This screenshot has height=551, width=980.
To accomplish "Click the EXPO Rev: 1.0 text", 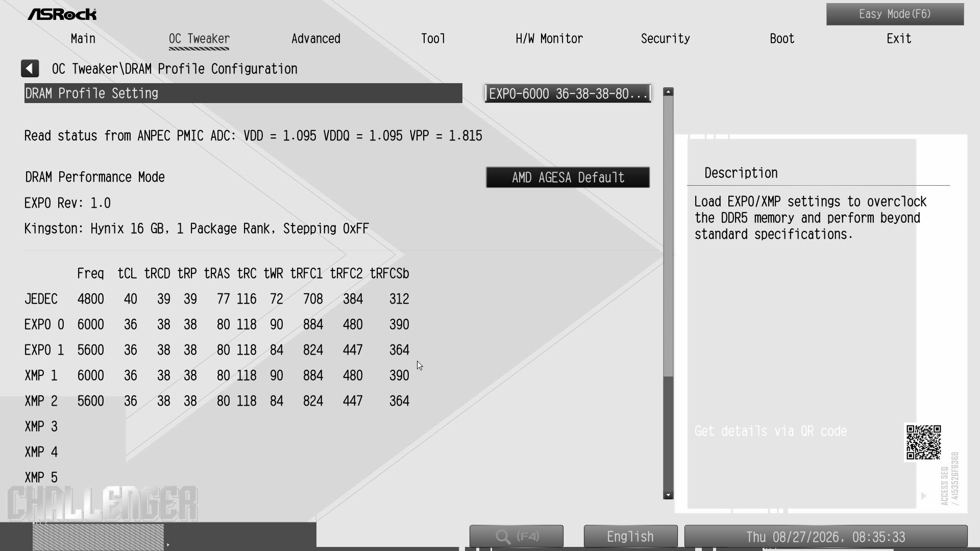I will 67,203.
